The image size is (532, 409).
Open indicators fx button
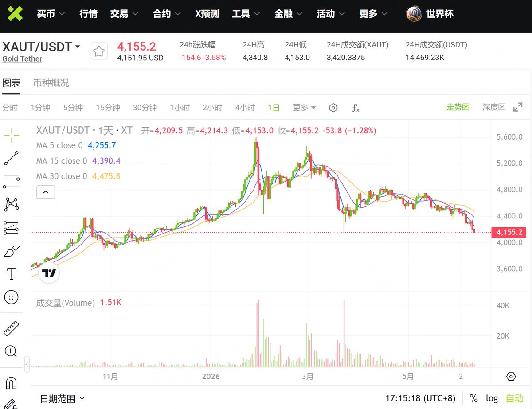click(x=355, y=108)
